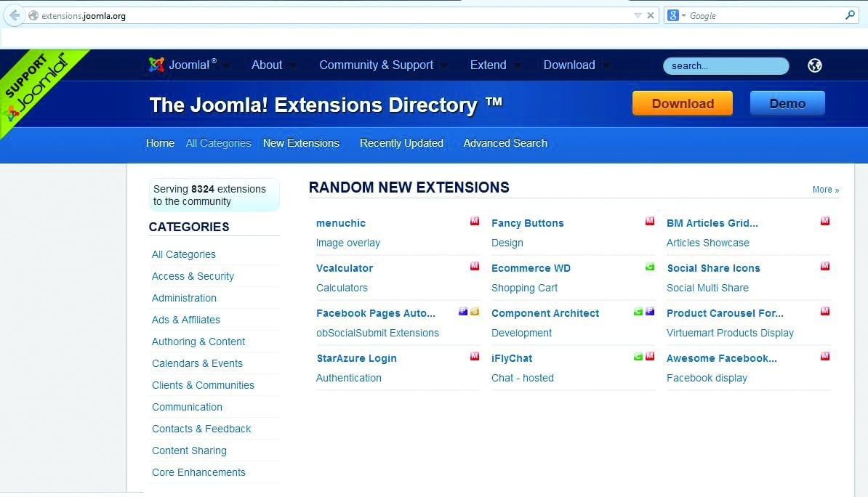
Task: Click the blue Demo button
Action: point(787,103)
